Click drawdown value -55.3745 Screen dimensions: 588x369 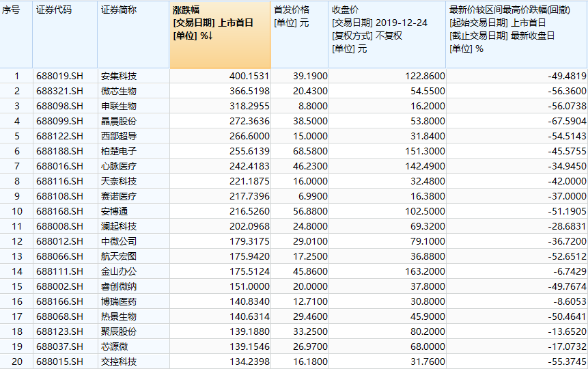tap(567, 361)
